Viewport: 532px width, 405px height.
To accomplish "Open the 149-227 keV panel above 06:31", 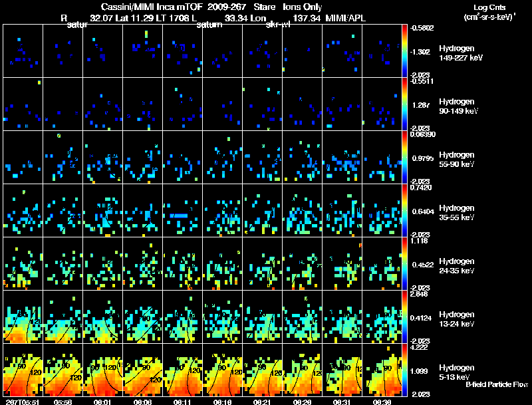I will pyautogui.click(x=342, y=51).
